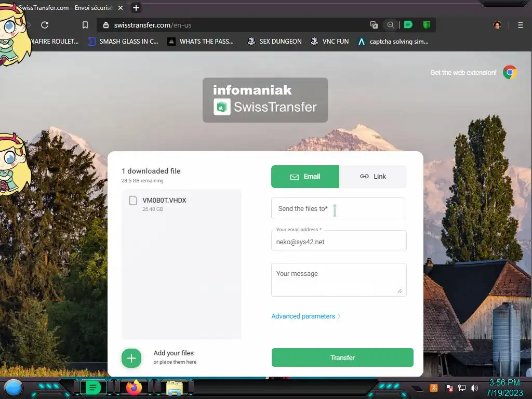Viewport: 532px width, 399px height.
Task: Click the taskbar clock showing 3:56 PM
Action: pyautogui.click(x=504, y=388)
